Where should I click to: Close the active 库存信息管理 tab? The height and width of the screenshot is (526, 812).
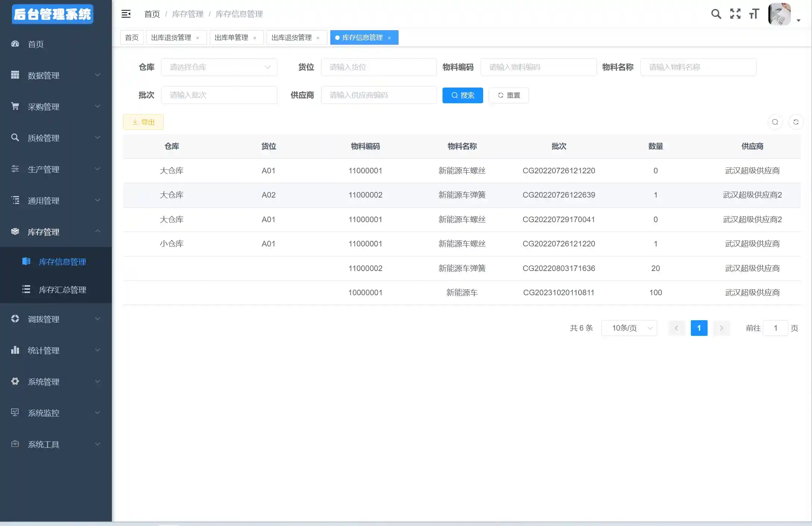(389, 38)
